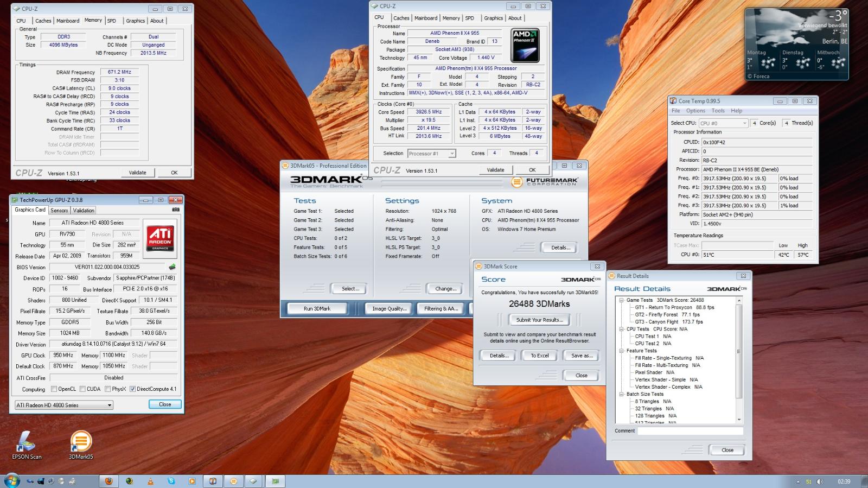Click the CPU-Z taskbar button
Screen dimensions: 868x488
[x=253, y=481]
